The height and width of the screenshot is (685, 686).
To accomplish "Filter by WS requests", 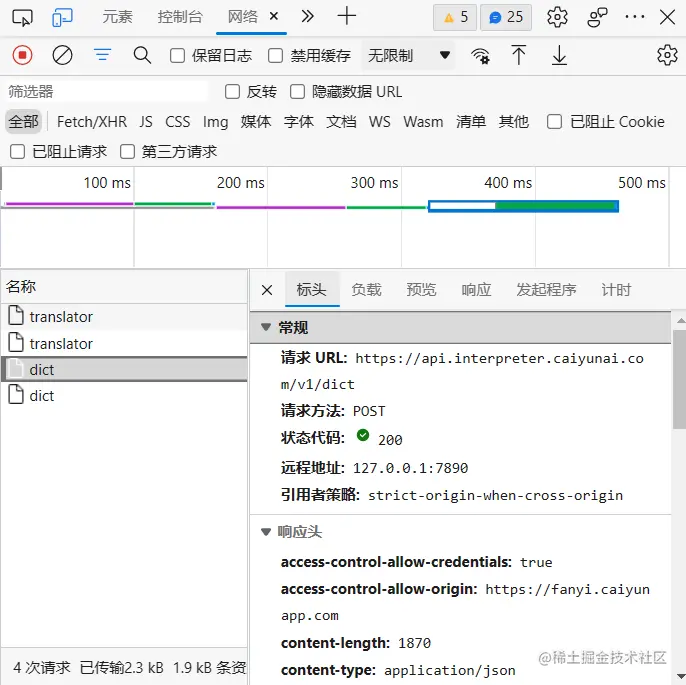I will pos(379,122).
